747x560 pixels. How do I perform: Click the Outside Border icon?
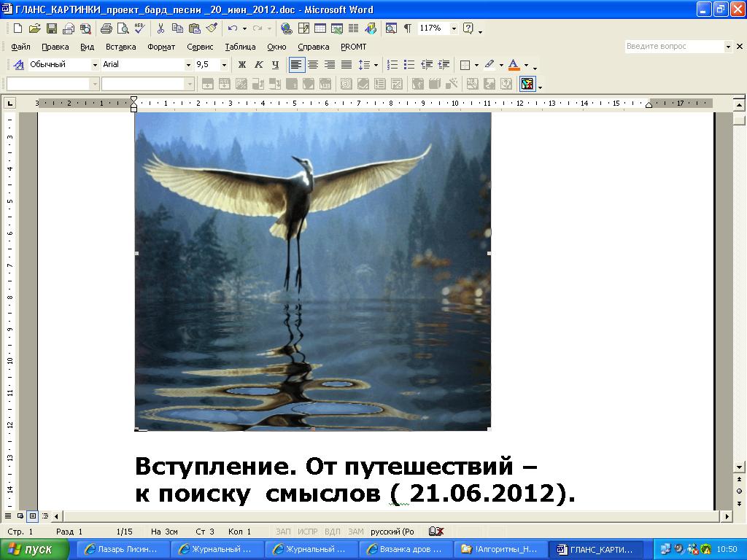[x=465, y=65]
